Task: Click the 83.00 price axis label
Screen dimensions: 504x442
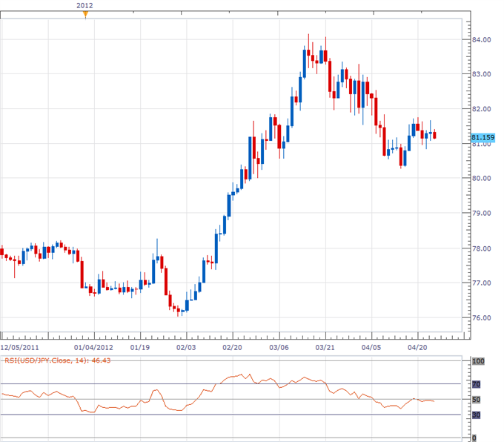Action: coord(482,74)
